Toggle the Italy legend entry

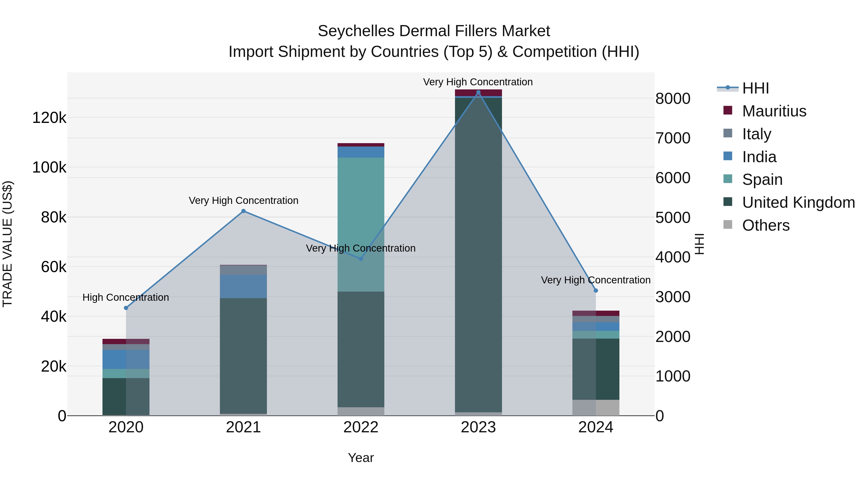747,134
